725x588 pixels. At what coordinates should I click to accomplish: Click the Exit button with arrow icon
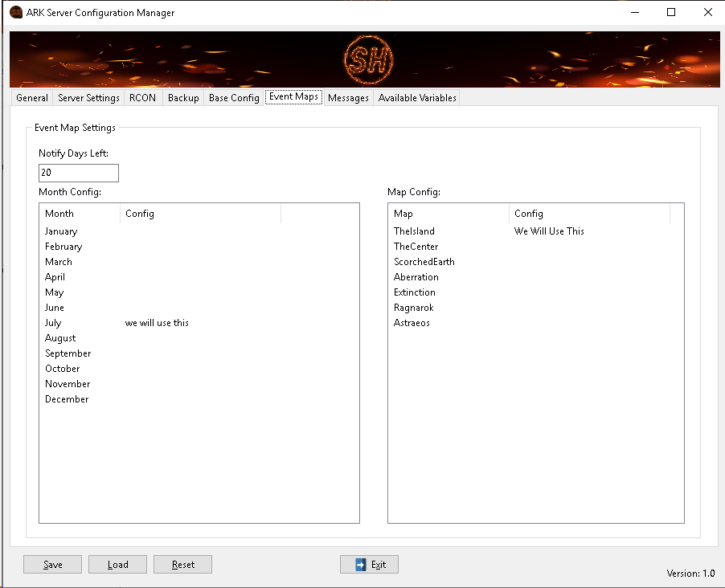coord(369,565)
